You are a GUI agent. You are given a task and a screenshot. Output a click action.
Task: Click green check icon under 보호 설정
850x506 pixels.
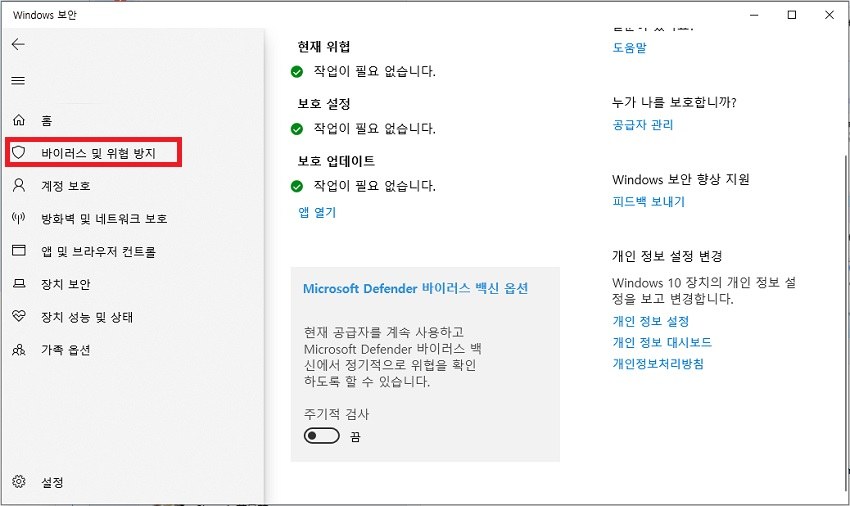point(297,129)
